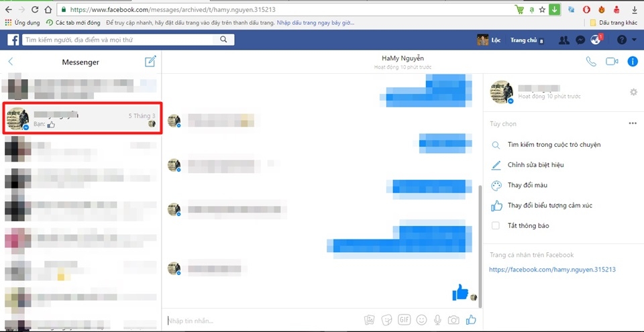Open the Ứng dụng apps shortcut
The image size is (644, 332).
tap(22, 23)
